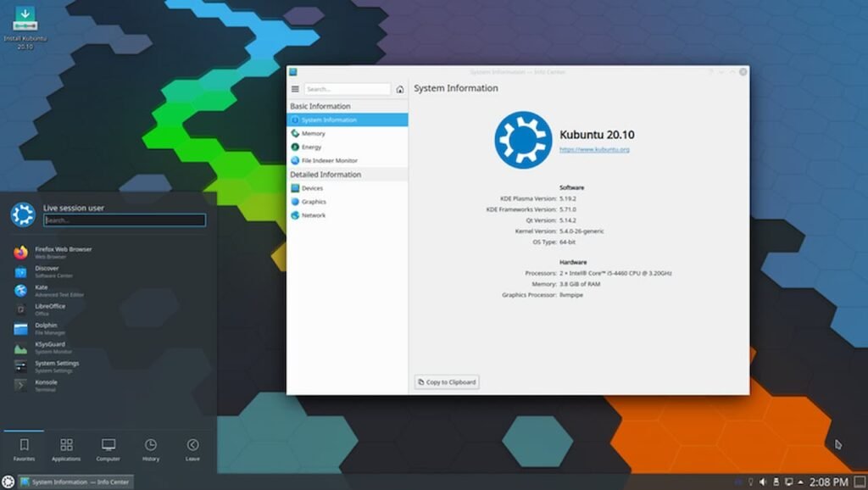Open the Info Center hamburger menu
The width and height of the screenshot is (868, 490).
pyautogui.click(x=295, y=89)
